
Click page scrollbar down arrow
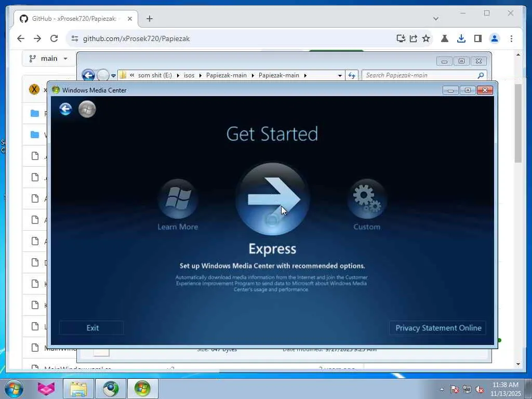point(518,364)
